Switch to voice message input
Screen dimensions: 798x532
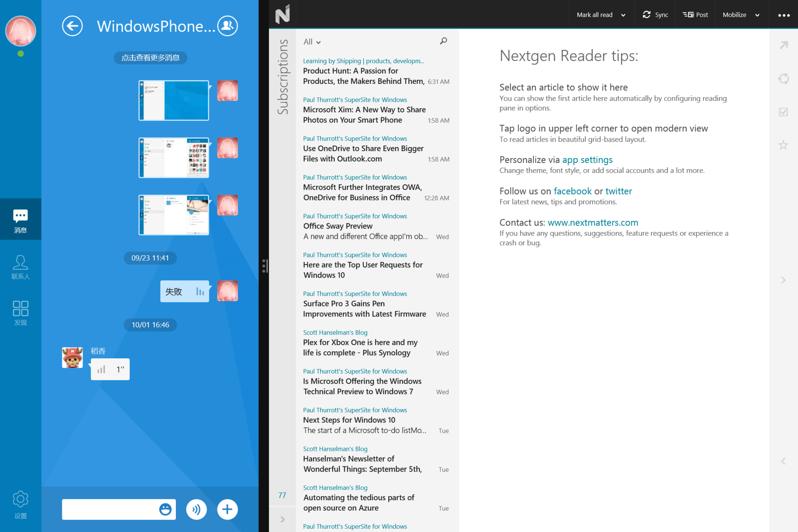tap(197, 509)
